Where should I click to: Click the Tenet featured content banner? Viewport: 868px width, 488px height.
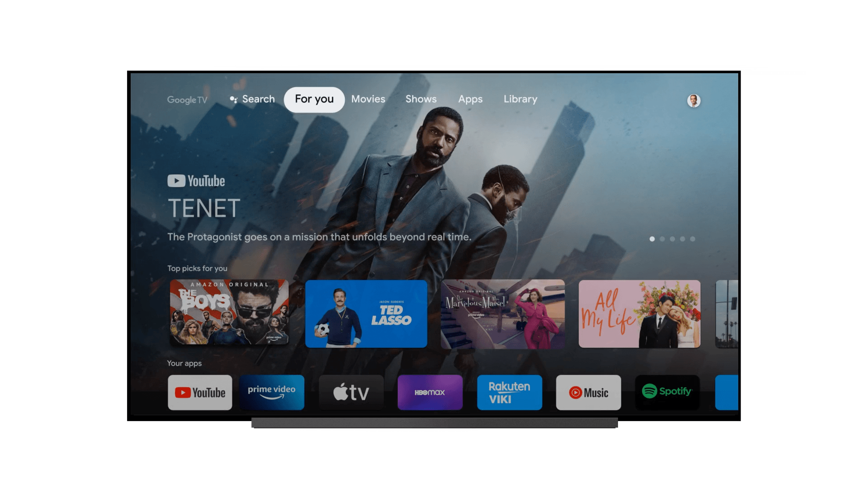tap(434, 179)
